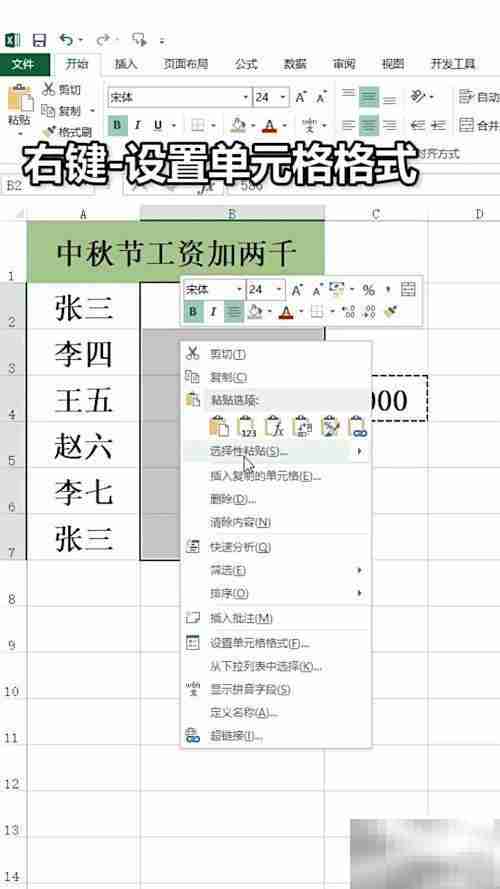Click ribbon Fill Color bucket

[x=238, y=125]
